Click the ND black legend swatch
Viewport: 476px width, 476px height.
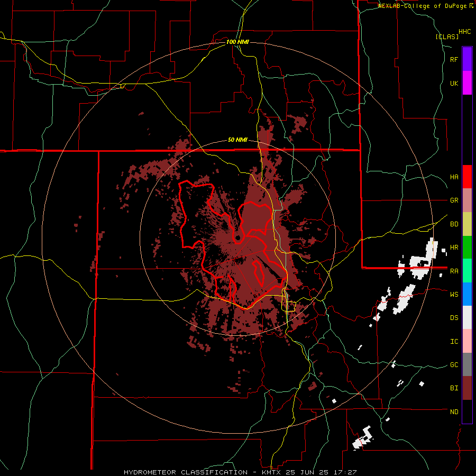click(467, 411)
